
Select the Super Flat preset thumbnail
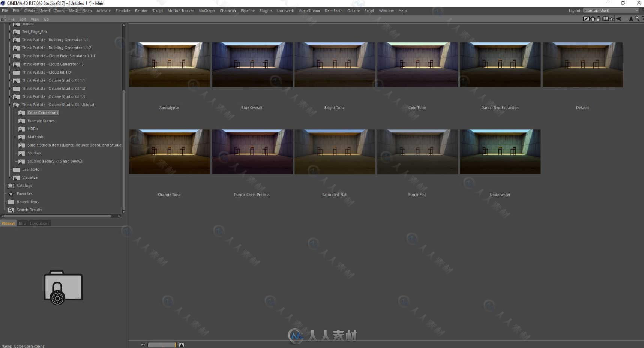point(417,151)
